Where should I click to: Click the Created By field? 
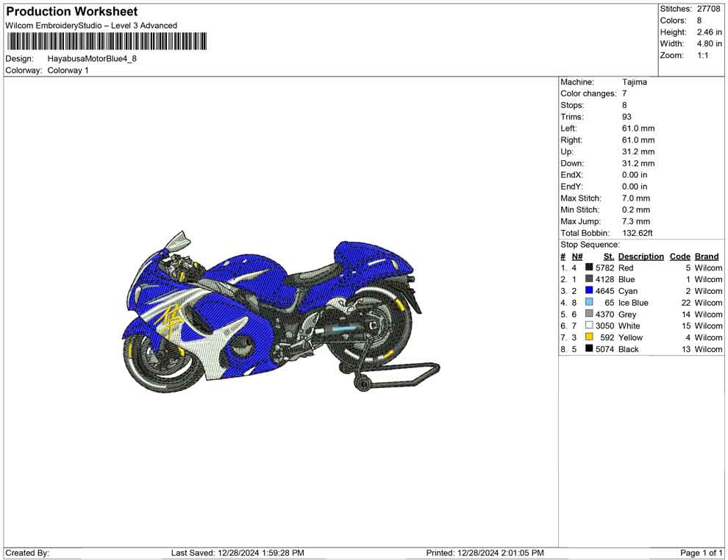click(x=26, y=553)
